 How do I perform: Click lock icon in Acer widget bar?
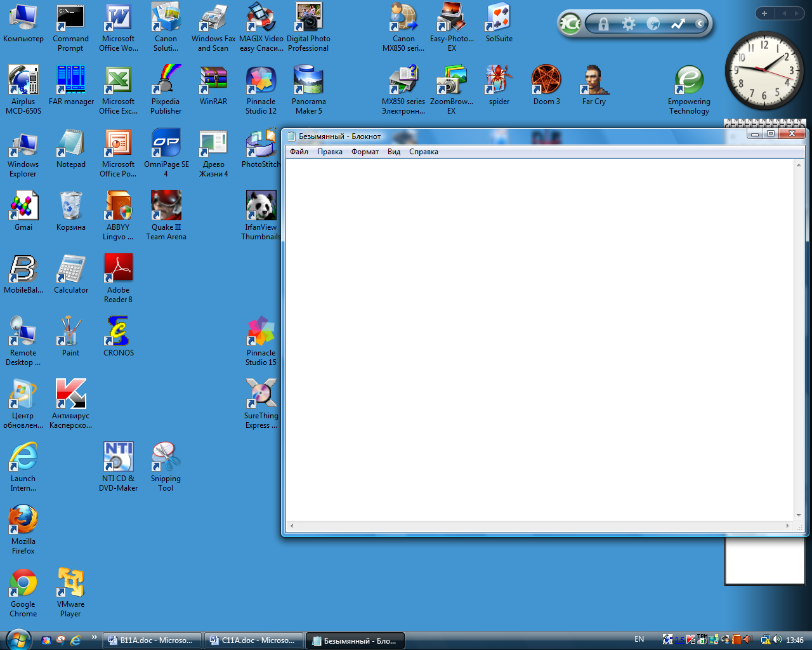[x=603, y=24]
